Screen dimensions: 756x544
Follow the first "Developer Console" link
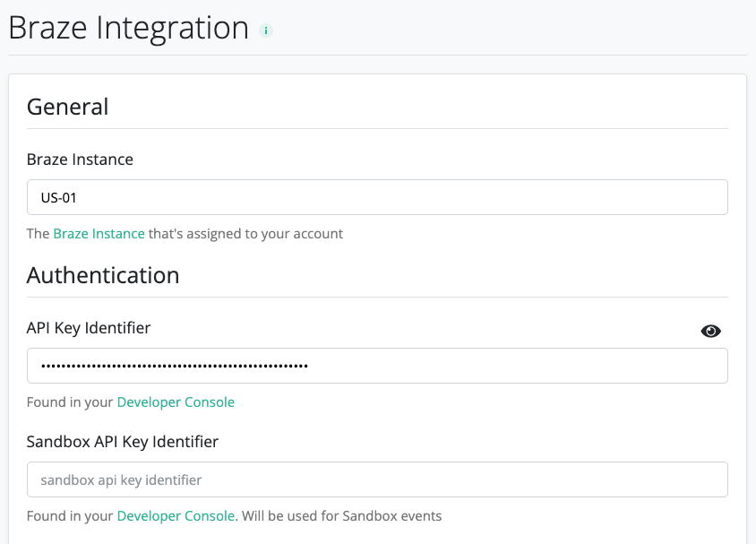click(176, 402)
